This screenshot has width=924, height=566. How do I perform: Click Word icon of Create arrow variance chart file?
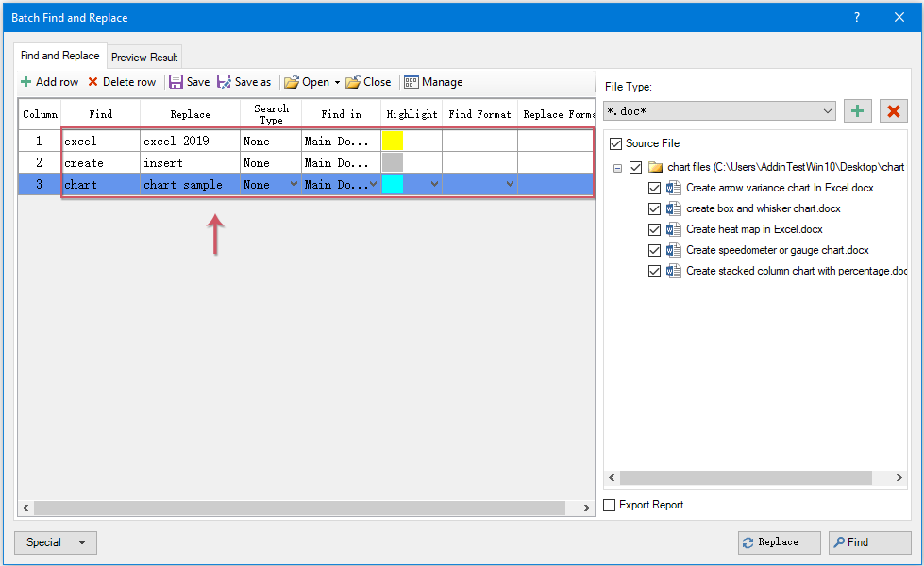pos(674,188)
